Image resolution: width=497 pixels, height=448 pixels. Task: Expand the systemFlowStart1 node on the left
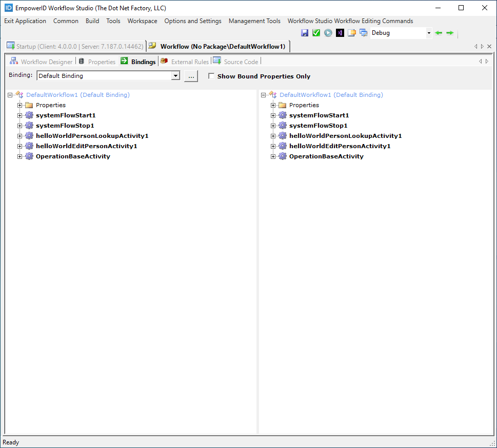pyautogui.click(x=19, y=115)
